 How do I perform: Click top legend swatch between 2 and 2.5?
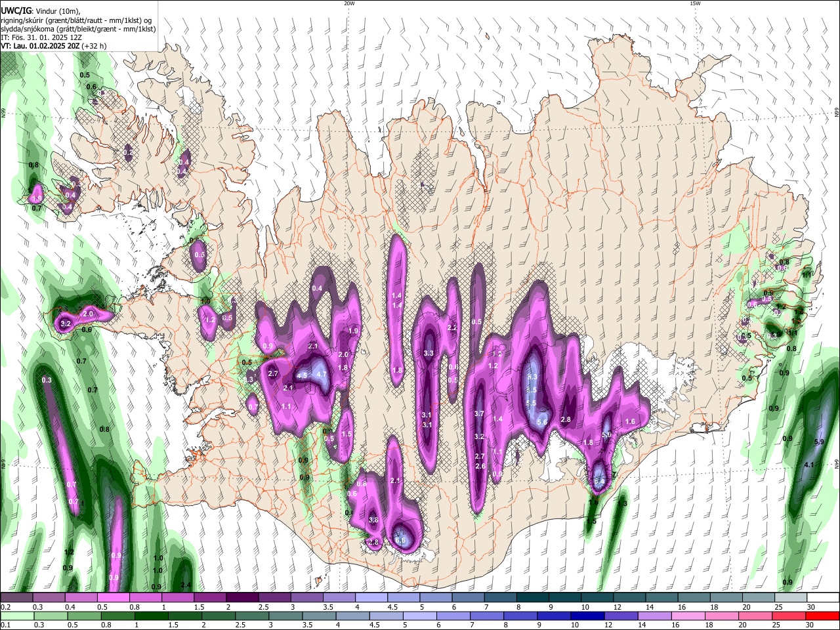point(242,598)
